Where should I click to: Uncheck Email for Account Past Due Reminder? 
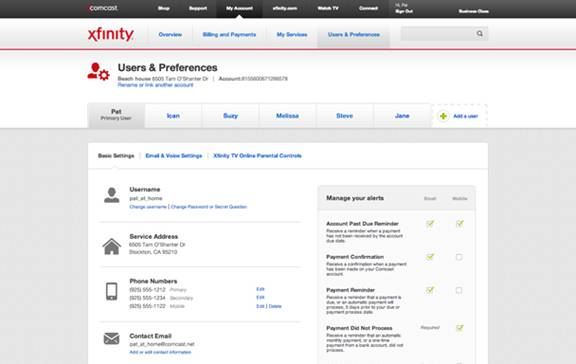pyautogui.click(x=430, y=224)
